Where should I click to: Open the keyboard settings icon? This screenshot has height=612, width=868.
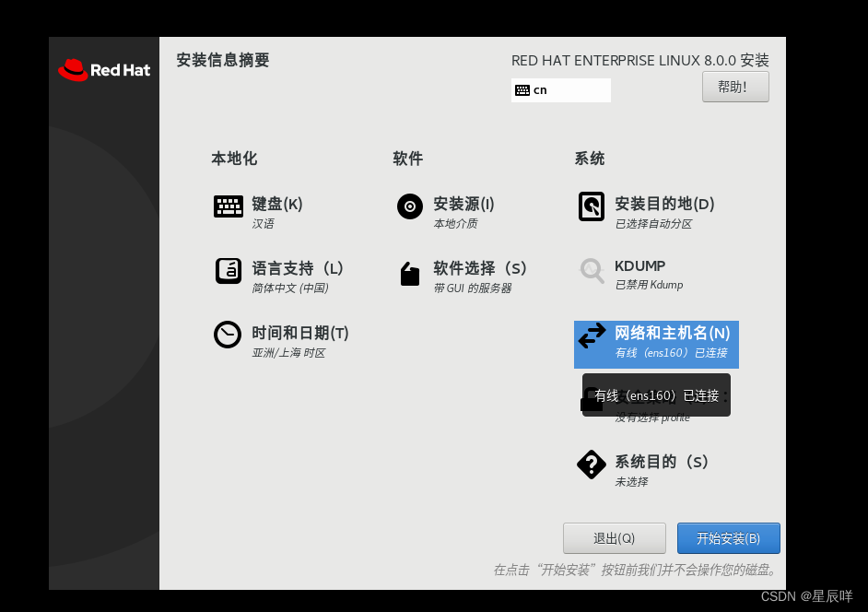[x=229, y=206]
